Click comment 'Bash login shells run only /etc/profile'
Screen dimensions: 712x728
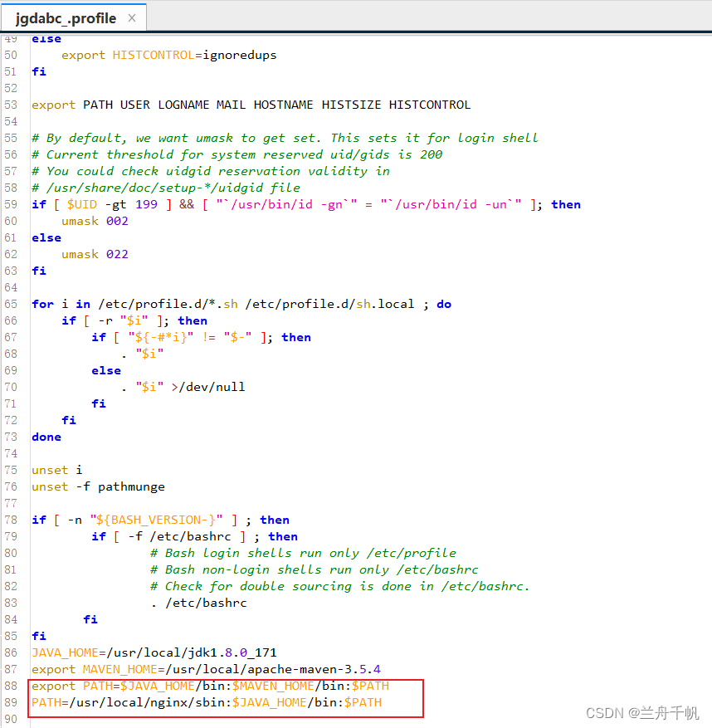pos(310,553)
